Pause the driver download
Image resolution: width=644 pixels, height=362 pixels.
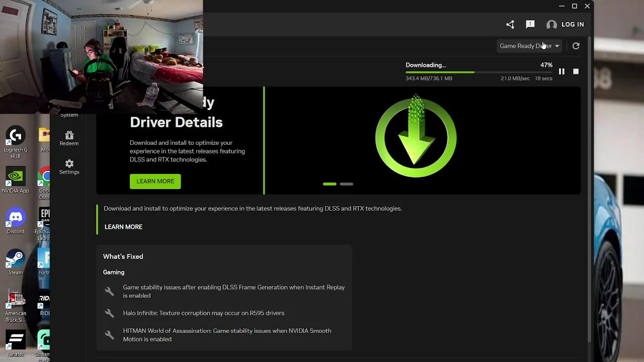point(561,71)
